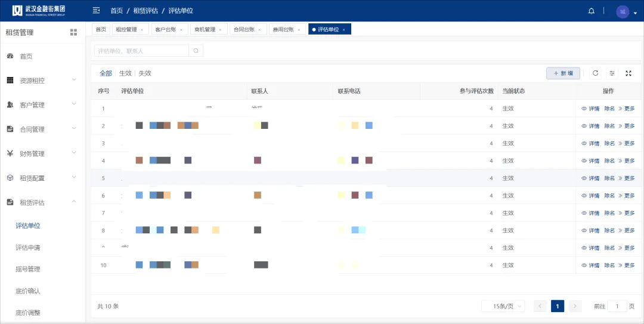This screenshot has width=644, height=324.
Task: Refresh the table with the reload icon
Action: click(596, 73)
